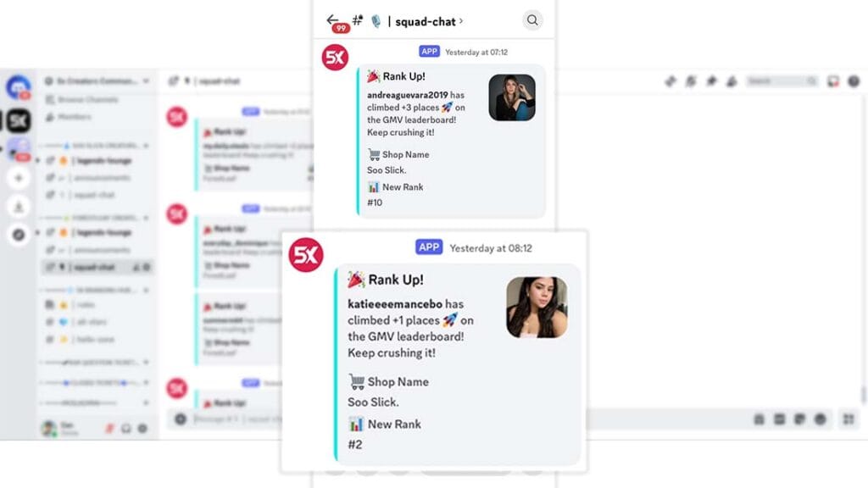Add a server with the plus icon
The image size is (868, 488).
[19, 178]
